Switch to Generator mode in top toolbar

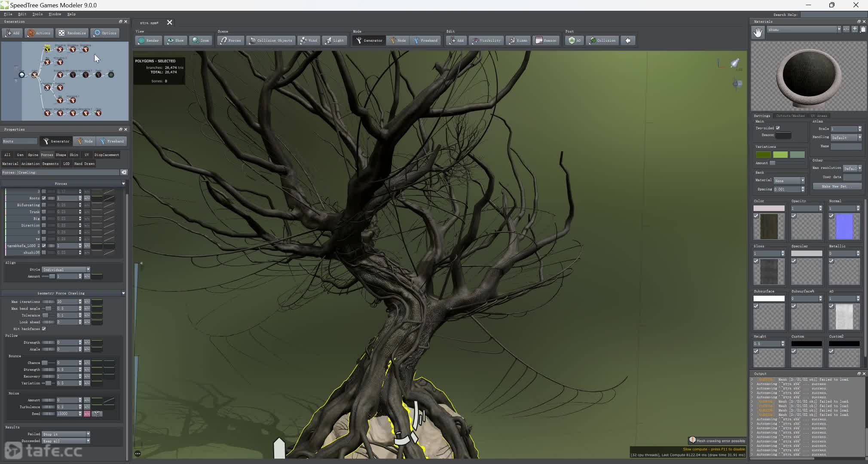[369, 40]
